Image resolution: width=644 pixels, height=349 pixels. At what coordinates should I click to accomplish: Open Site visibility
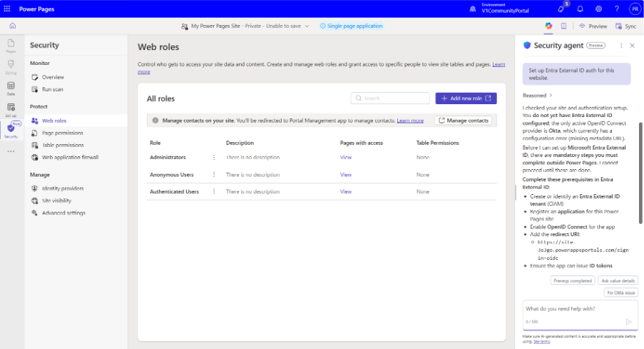pyautogui.click(x=56, y=201)
